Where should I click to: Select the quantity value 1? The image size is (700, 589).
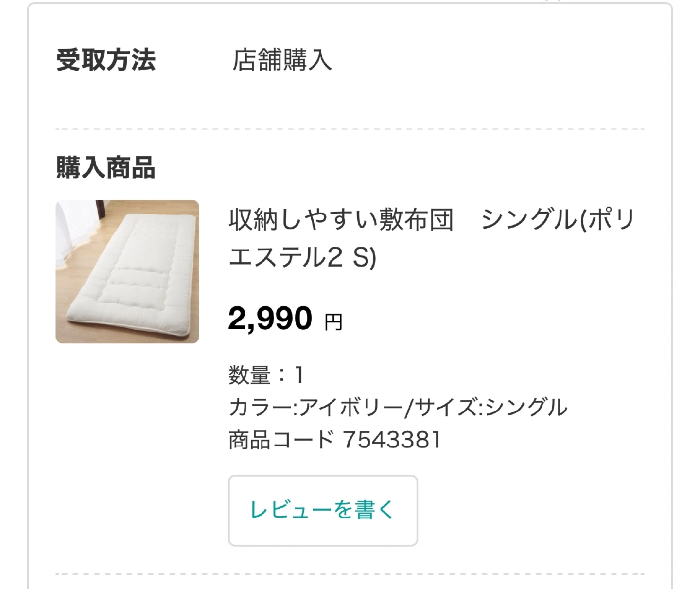pos(299,375)
